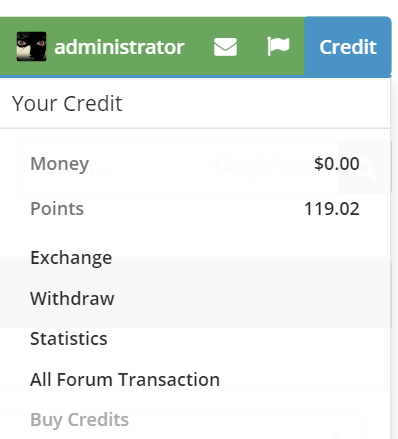Go to All Forum Transaction

[125, 379]
